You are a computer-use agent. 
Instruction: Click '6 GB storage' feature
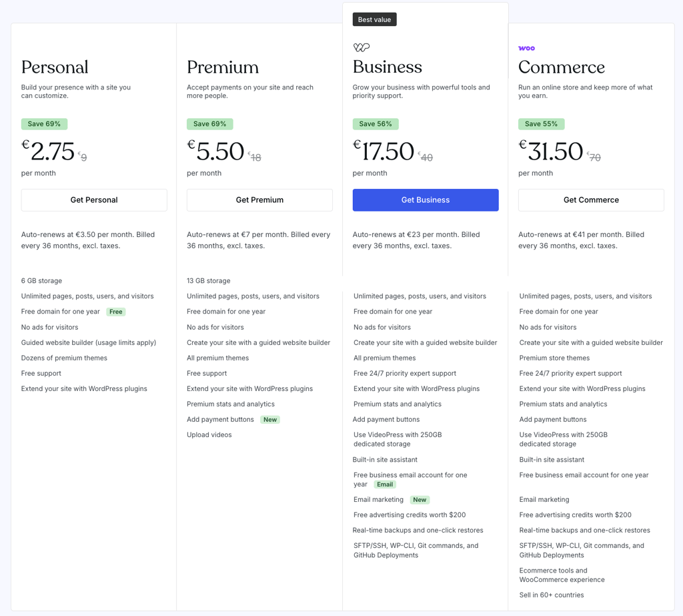(41, 281)
